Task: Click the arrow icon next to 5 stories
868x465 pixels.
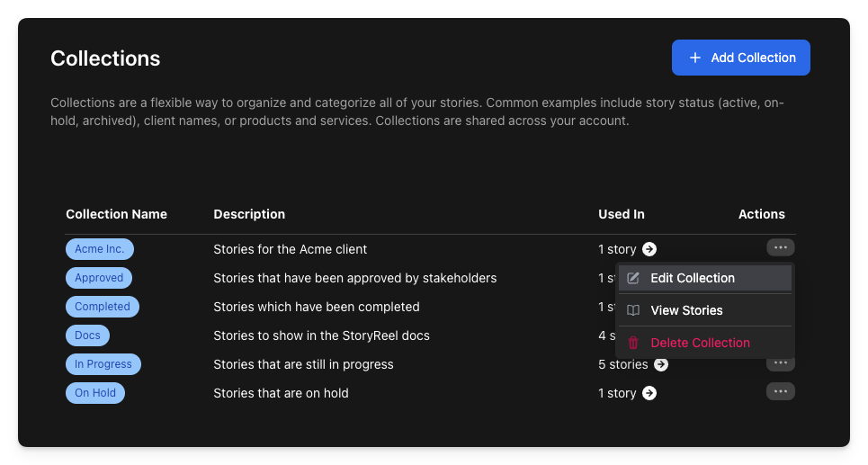Action: [661, 364]
